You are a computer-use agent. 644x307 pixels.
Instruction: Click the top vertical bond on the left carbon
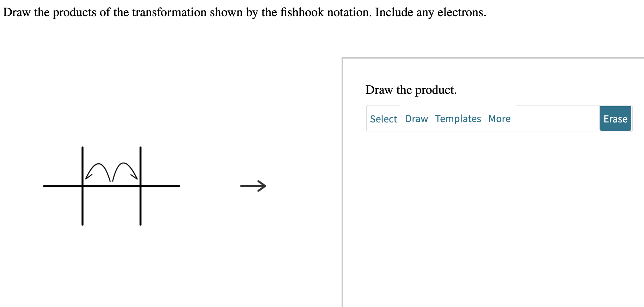82,162
